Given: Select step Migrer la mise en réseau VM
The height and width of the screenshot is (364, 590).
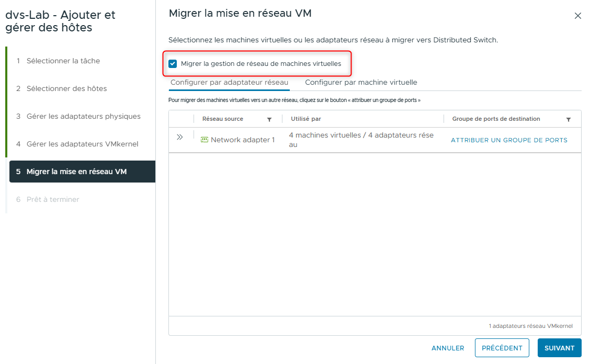Looking at the screenshot, I should pyautogui.click(x=76, y=171).
